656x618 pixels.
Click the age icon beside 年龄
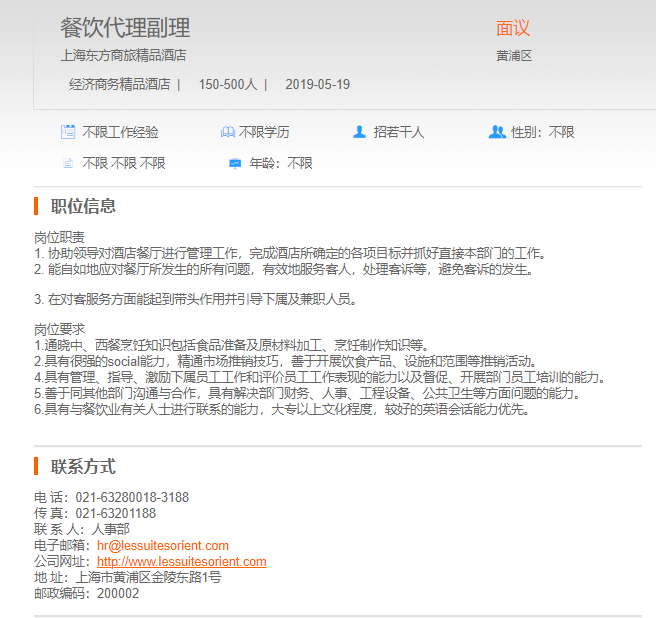[x=235, y=163]
